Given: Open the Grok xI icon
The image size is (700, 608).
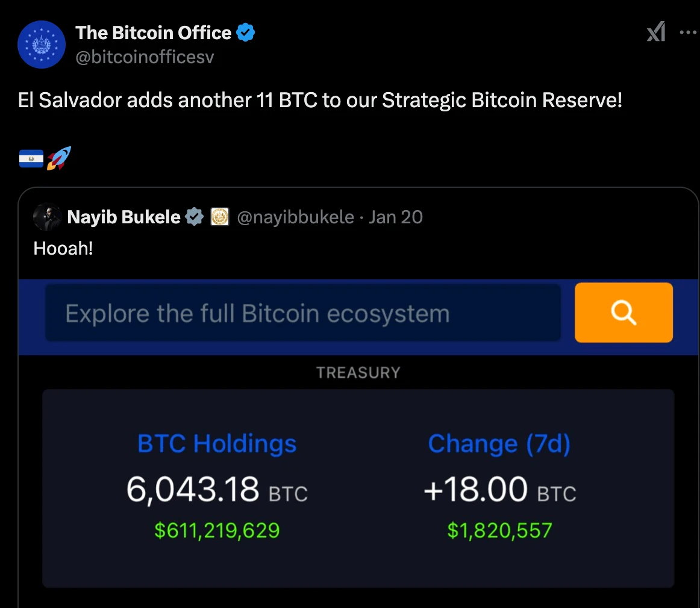Looking at the screenshot, I should [656, 32].
